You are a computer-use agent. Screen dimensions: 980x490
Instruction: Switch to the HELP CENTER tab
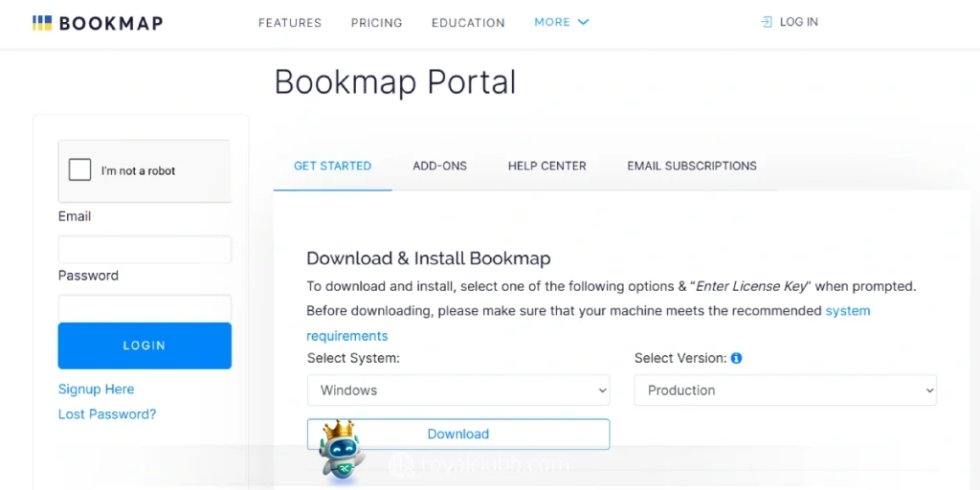(x=546, y=167)
